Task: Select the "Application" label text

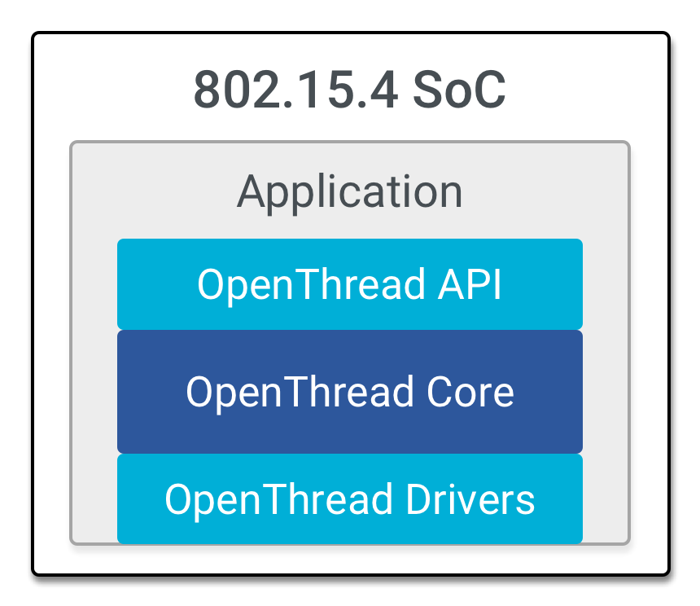Action: coord(350,192)
